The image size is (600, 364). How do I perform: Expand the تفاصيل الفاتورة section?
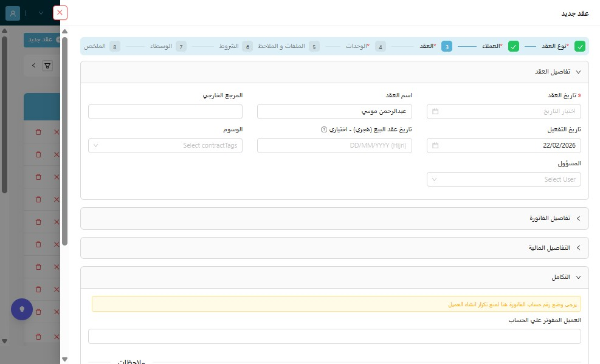pos(334,218)
